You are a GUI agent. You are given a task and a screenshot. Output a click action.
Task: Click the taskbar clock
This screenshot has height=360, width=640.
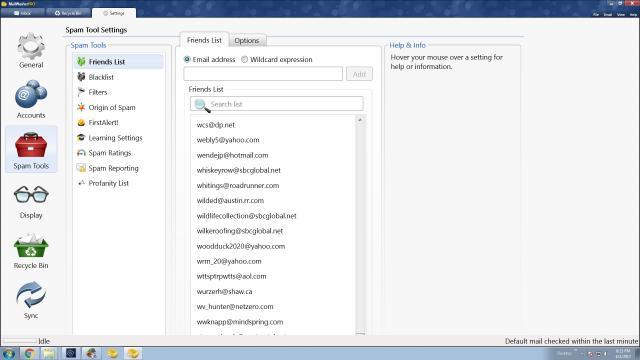tap(623, 353)
